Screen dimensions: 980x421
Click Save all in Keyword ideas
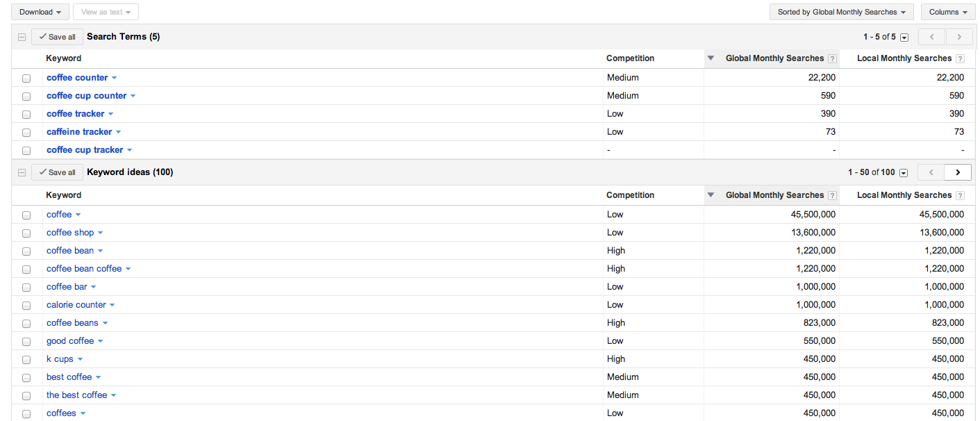coord(57,172)
